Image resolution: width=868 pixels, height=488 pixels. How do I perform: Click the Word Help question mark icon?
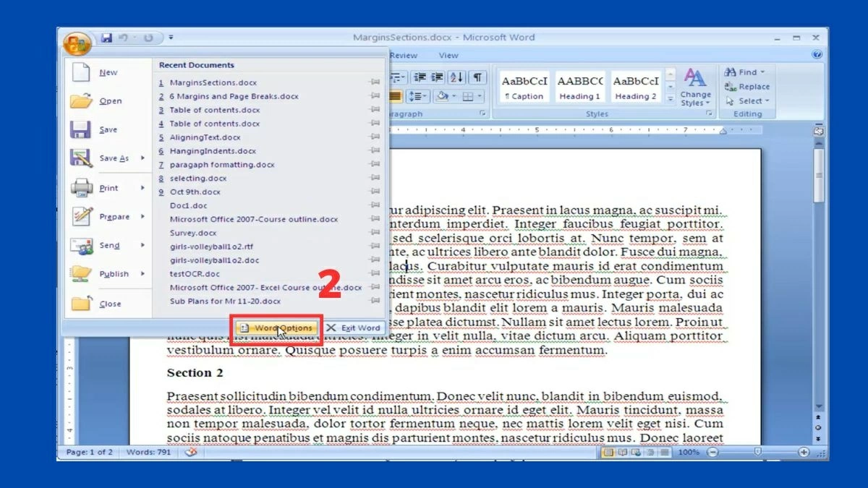[817, 55]
